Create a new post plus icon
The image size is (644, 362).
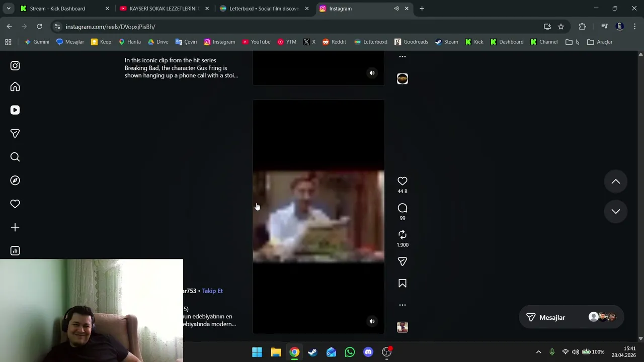point(15,227)
